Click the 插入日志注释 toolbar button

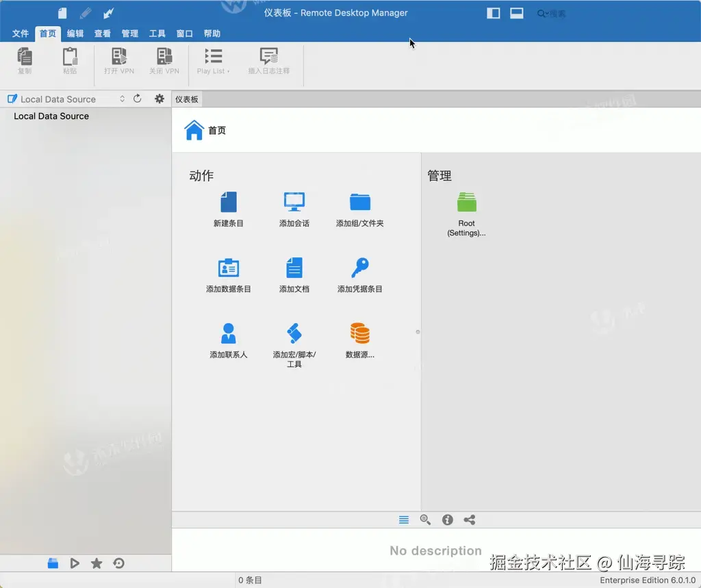point(268,61)
